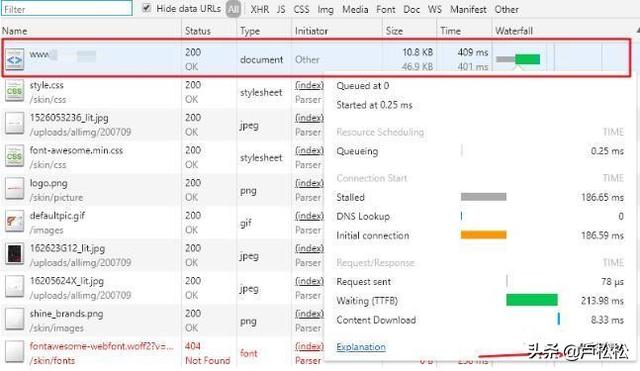640x371 pixels.
Task: Filter requests by JS
Action: pyautogui.click(x=281, y=9)
